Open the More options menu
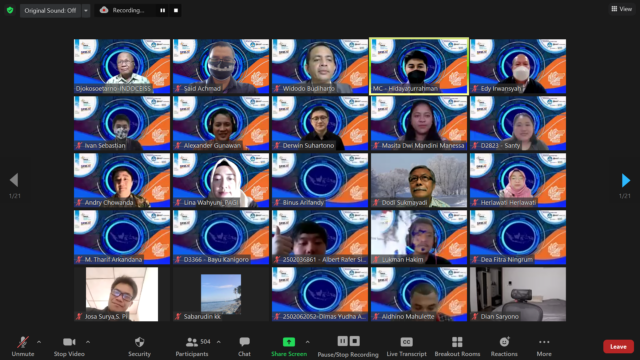Image resolution: width=640 pixels, height=360 pixels. [544, 342]
